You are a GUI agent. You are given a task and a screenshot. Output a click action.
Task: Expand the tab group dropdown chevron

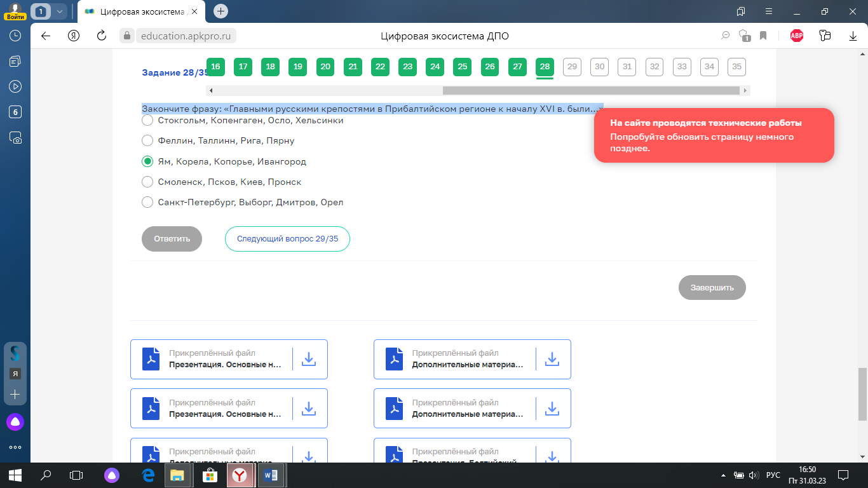[60, 11]
